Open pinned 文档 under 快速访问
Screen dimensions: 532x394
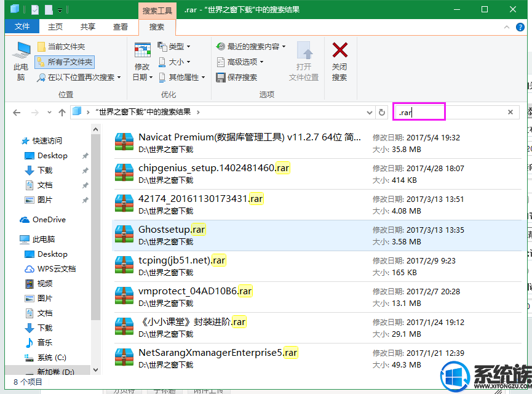(x=39, y=185)
